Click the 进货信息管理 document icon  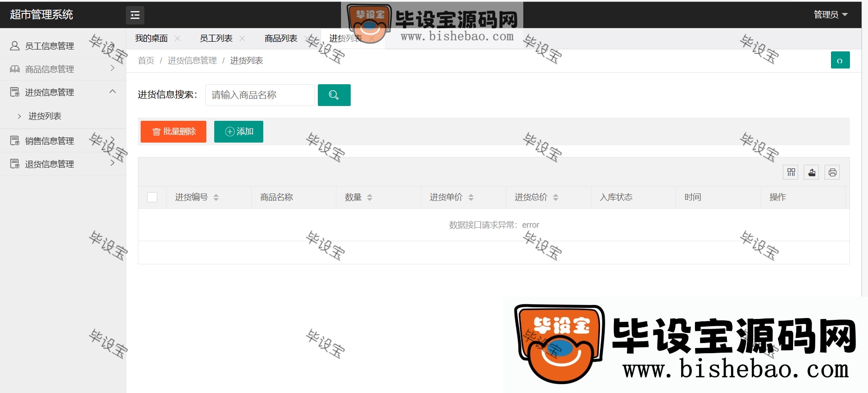click(x=15, y=92)
